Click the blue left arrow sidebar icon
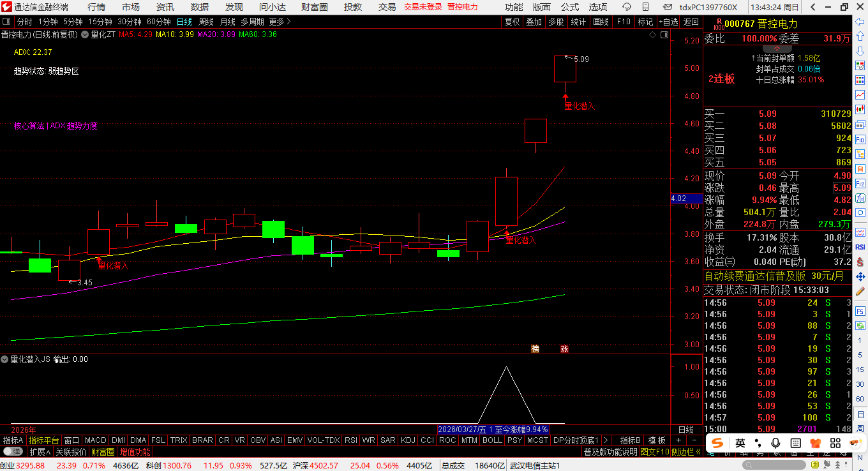The height and width of the screenshot is (471, 868). 860,22
